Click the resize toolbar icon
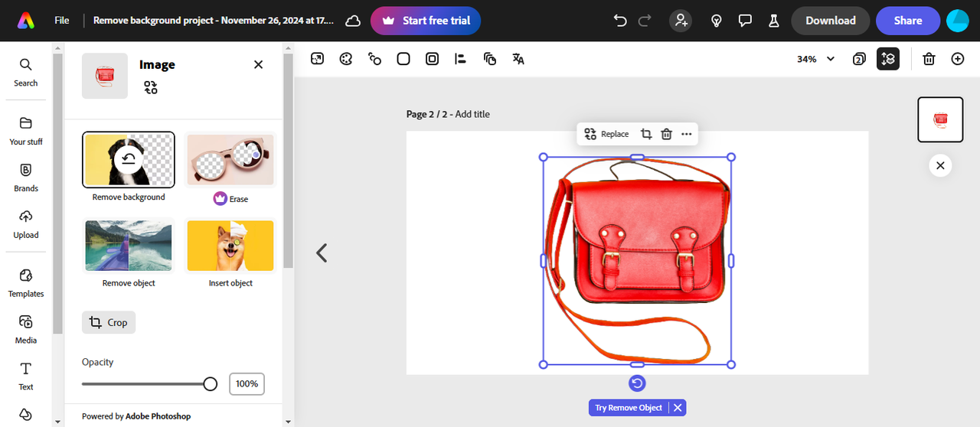Viewport: 980px width, 427px height. pos(317,59)
